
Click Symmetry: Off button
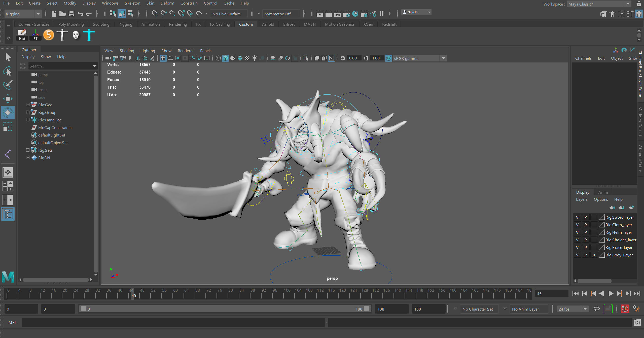[281, 14]
